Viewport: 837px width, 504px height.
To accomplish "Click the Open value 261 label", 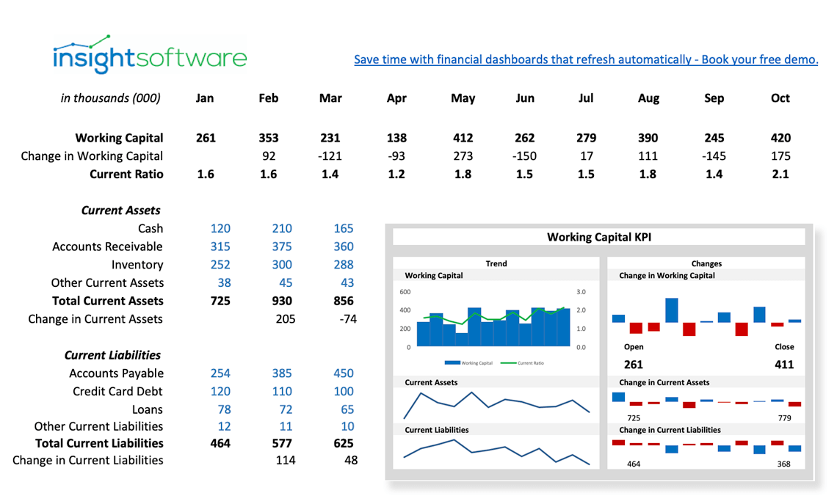I will 633,364.
